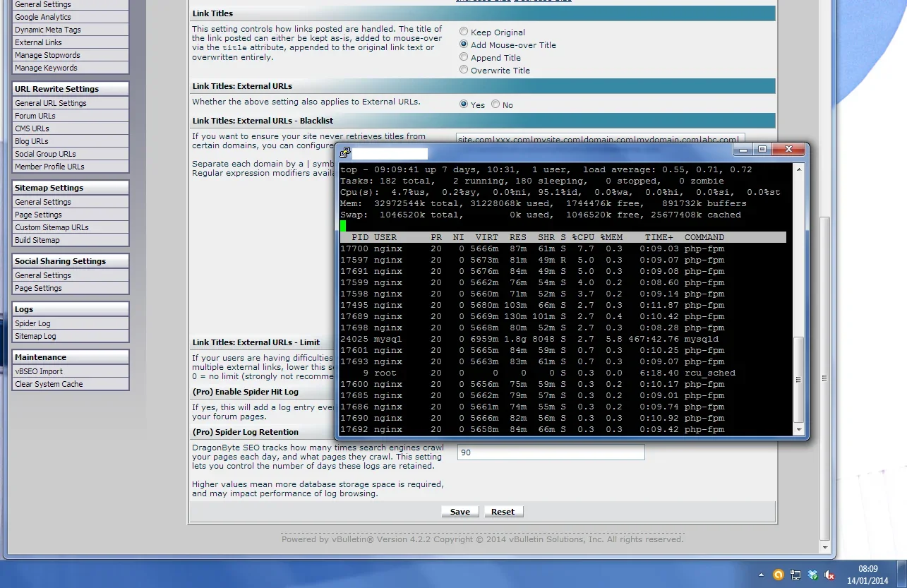
Task: Open General URL Settings link
Action: pos(71,103)
